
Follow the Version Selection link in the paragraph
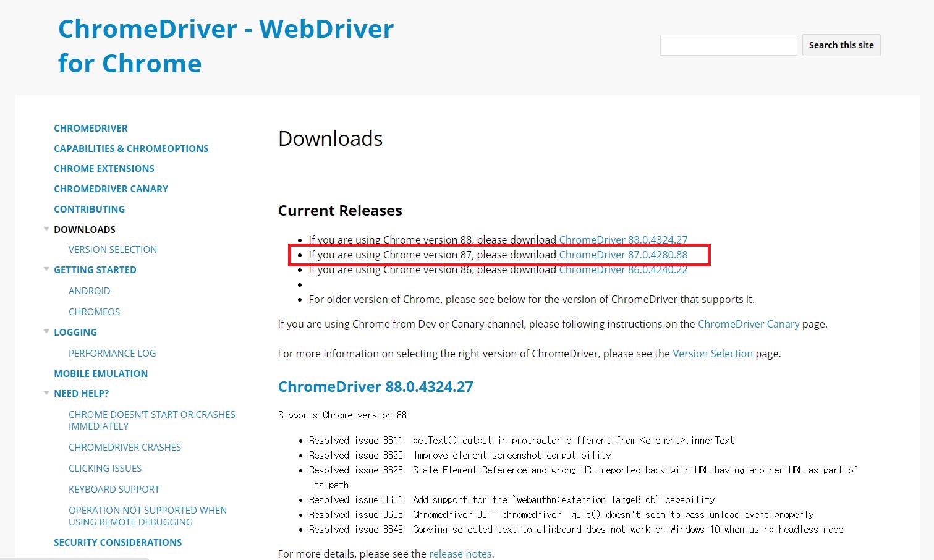click(713, 354)
